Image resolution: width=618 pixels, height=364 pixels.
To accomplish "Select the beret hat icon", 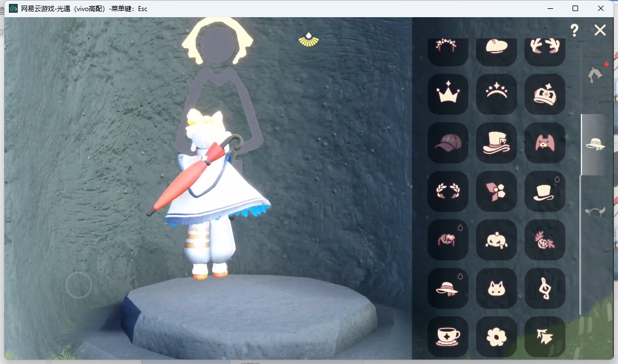I will 496,51.
